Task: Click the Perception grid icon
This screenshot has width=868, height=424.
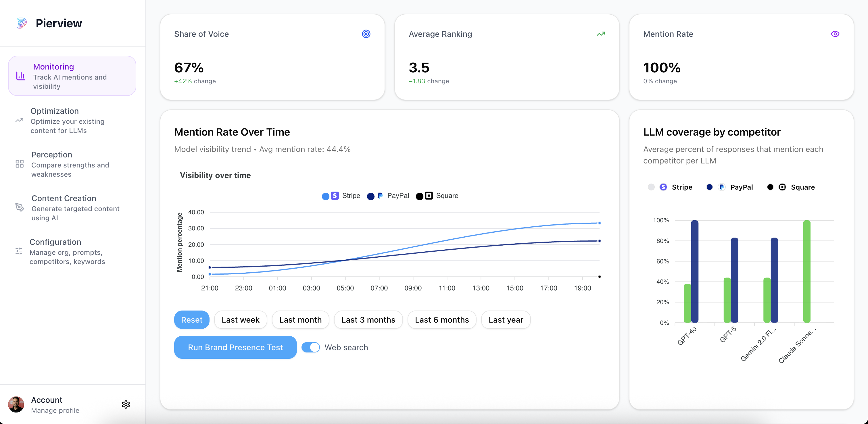Action: 20,164
